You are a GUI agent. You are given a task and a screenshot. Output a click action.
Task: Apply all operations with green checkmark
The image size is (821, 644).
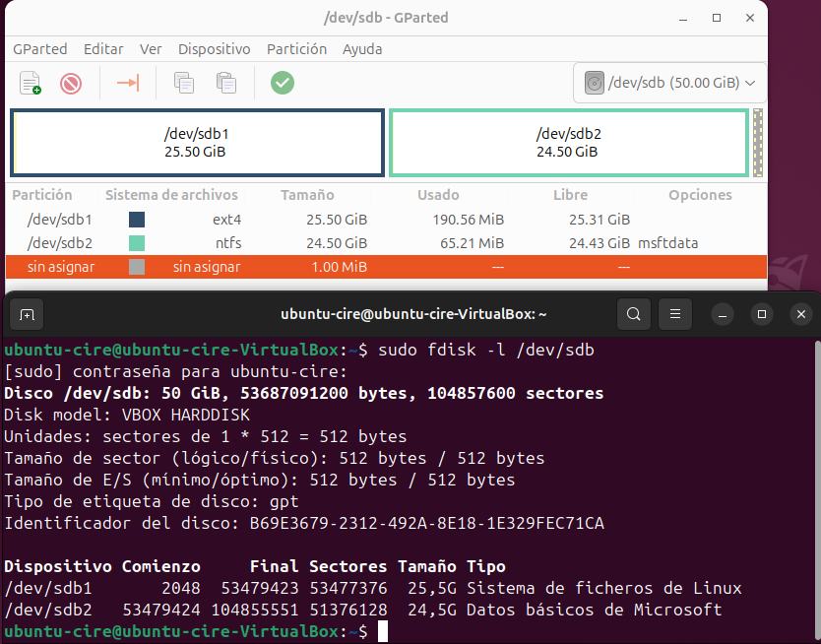283,83
